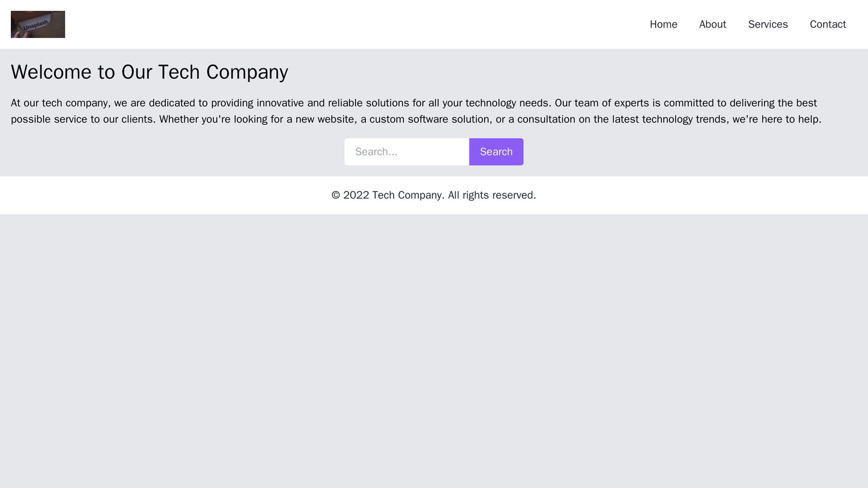
Task: Click the introductory paragraph text
Action: coord(434,111)
